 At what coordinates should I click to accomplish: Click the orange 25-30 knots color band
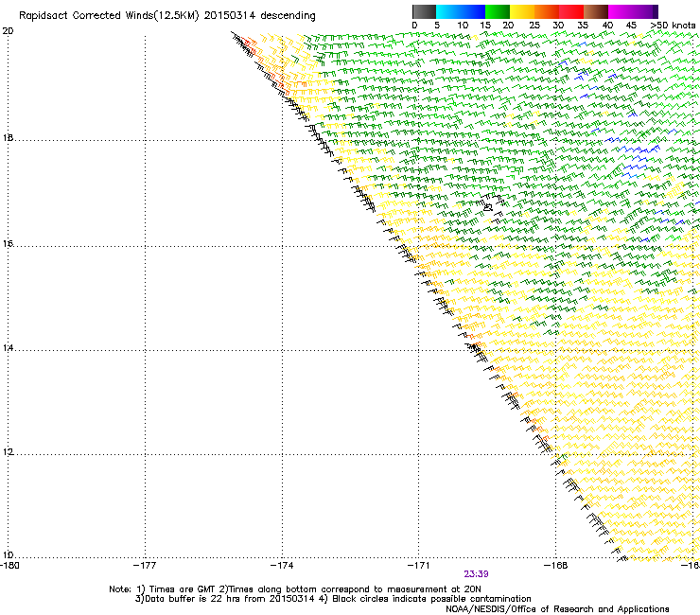tap(547, 11)
